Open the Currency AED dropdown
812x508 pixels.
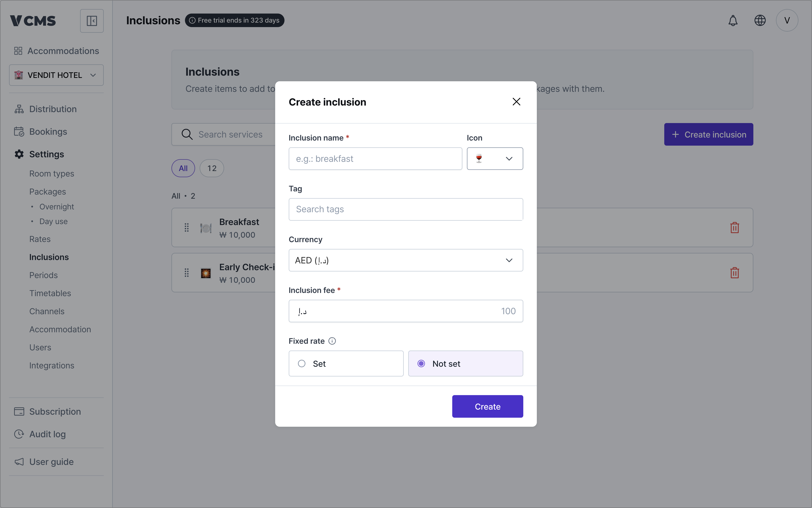[406, 260]
